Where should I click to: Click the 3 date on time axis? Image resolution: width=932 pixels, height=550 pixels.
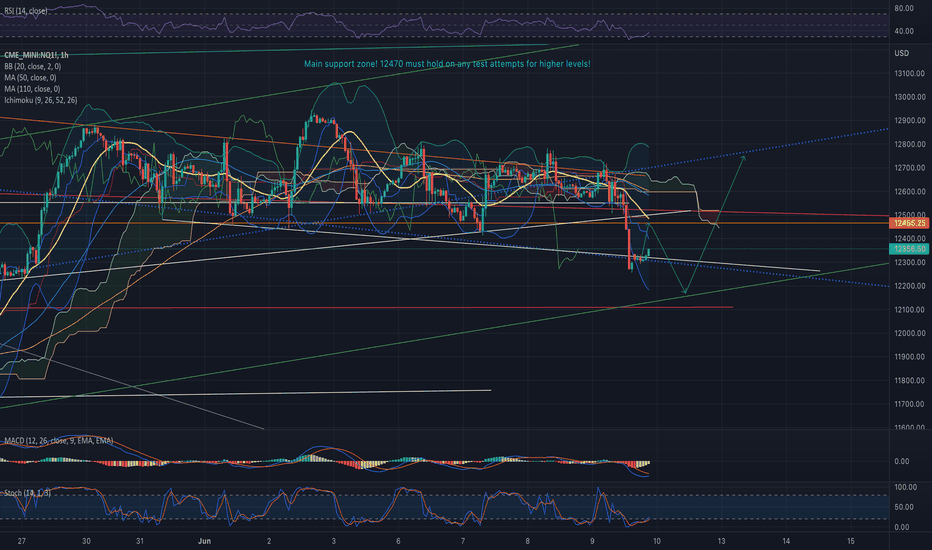pyautogui.click(x=333, y=541)
